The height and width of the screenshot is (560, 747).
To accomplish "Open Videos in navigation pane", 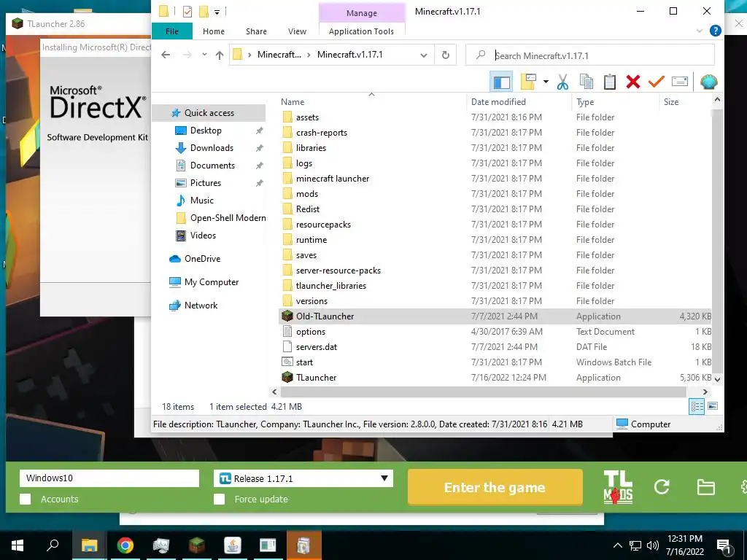I will click(x=203, y=236).
